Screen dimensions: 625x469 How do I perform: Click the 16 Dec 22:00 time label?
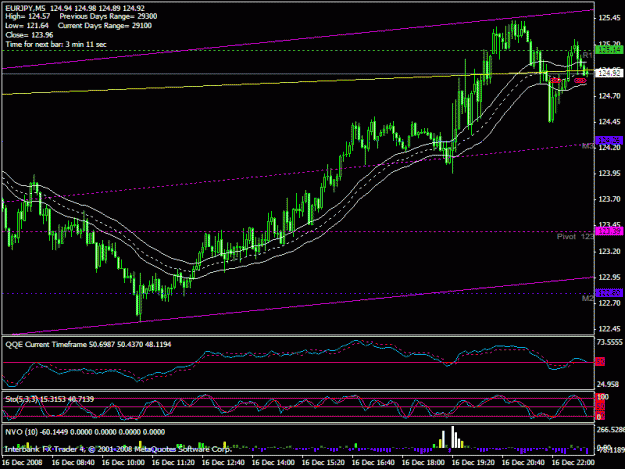click(573, 463)
